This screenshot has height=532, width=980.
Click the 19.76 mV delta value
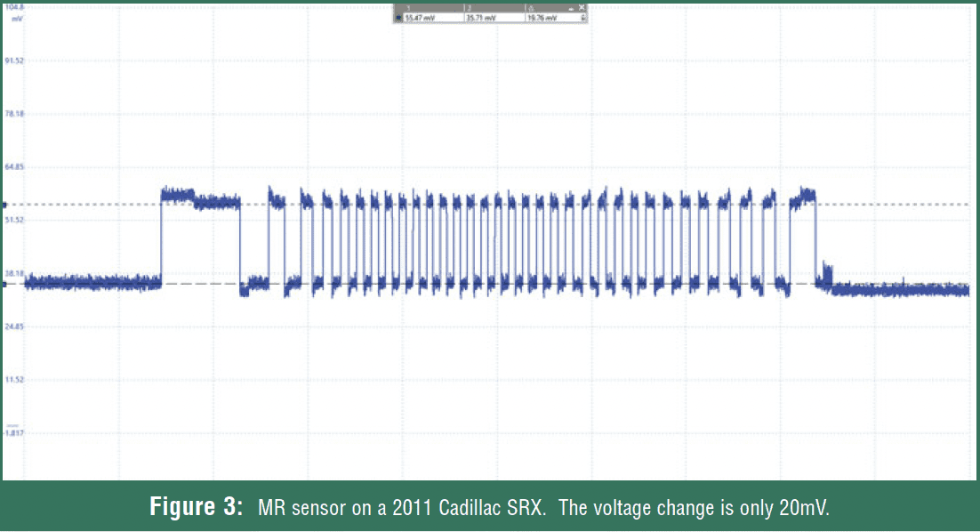[541, 16]
